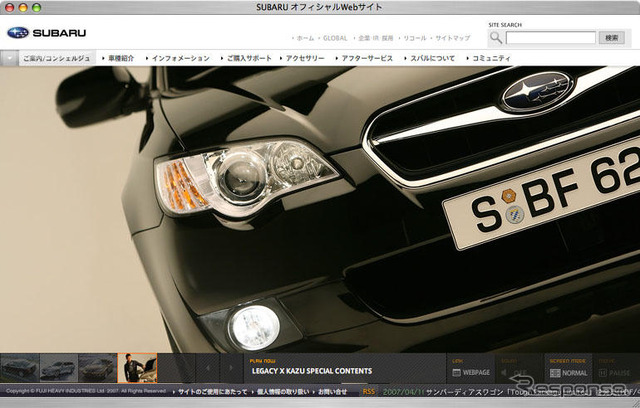The image size is (640, 408).
Task: Select the second car thumbnail in the filmstrip
Action: [59, 368]
